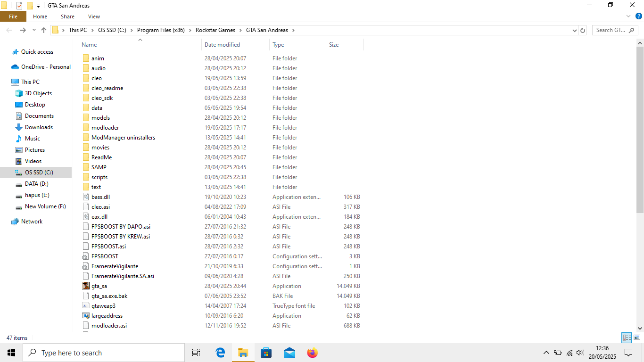Open the Customize Quick Access Toolbar dropdown
The image size is (644, 362).
38,6
